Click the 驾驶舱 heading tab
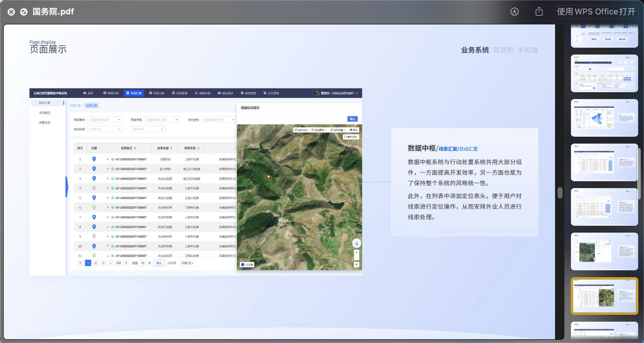The image size is (644, 343). [503, 50]
